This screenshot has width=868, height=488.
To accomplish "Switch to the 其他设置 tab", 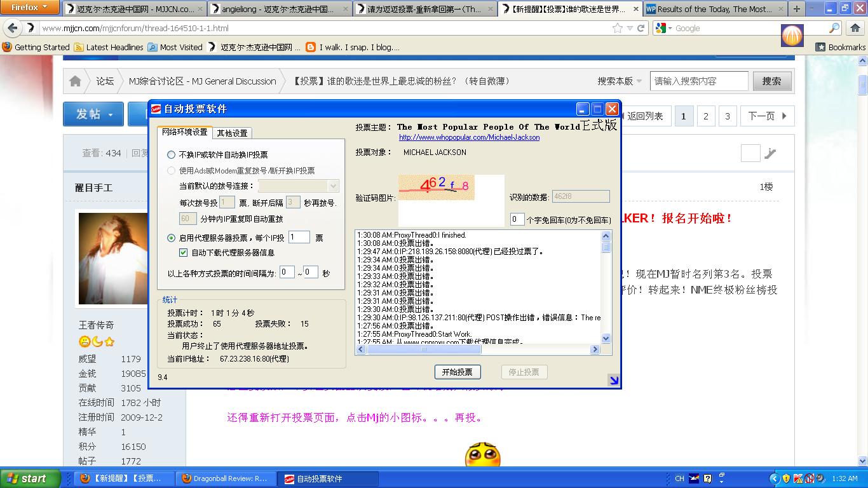I will coord(232,133).
